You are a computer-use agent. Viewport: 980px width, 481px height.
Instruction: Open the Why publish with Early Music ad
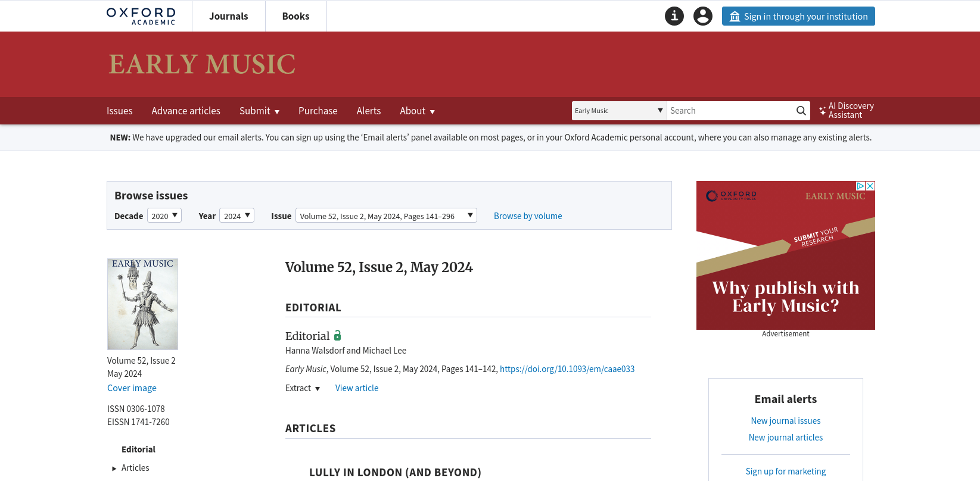point(786,255)
